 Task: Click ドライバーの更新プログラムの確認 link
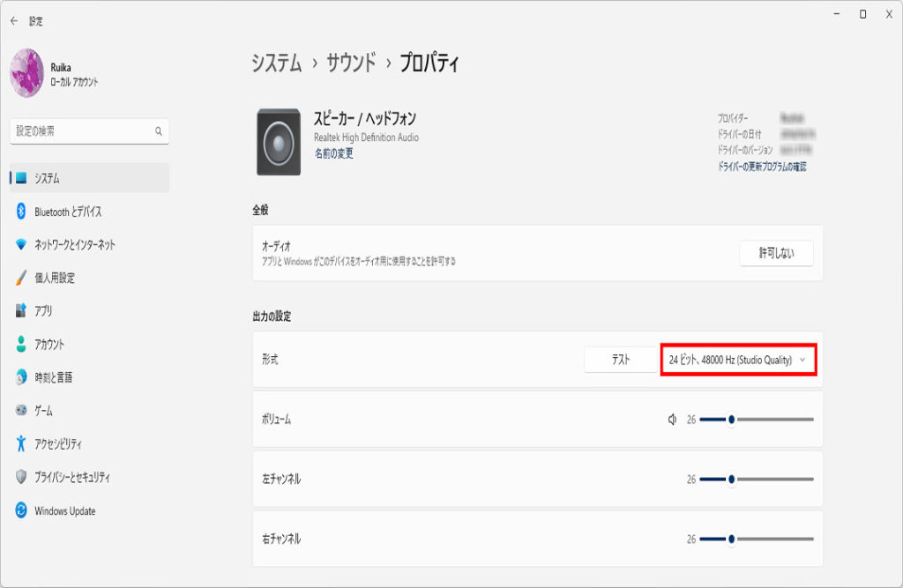pos(761,167)
